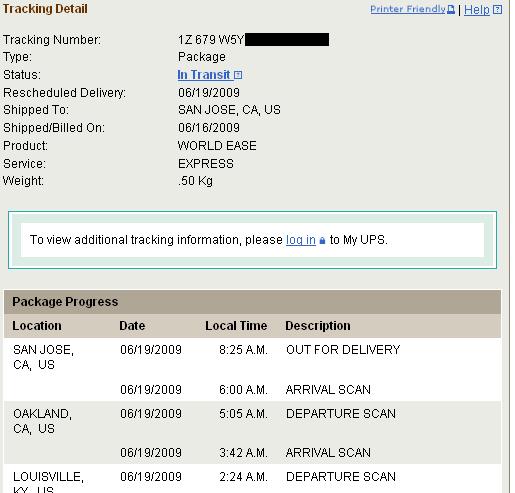
Task: Click the In Transit status link
Action: coord(204,75)
